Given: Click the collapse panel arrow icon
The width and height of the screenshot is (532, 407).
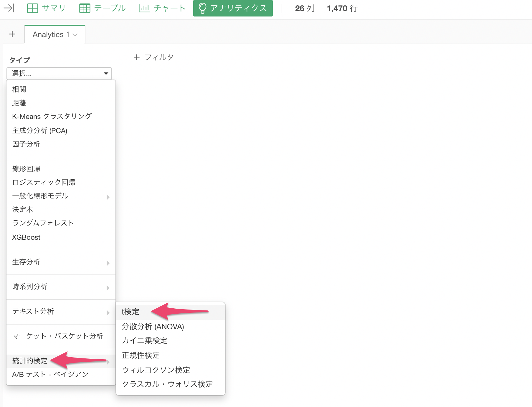Looking at the screenshot, I should tap(9, 8).
